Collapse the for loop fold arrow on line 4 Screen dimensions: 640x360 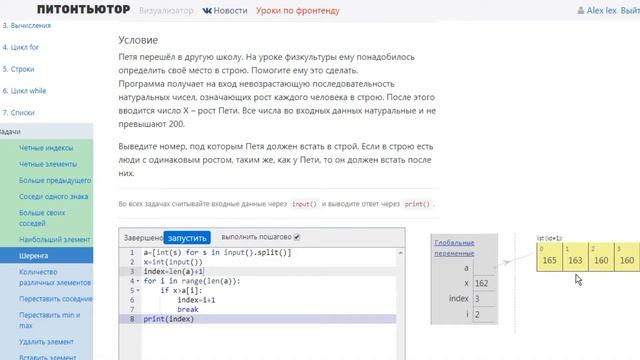pos(138,281)
